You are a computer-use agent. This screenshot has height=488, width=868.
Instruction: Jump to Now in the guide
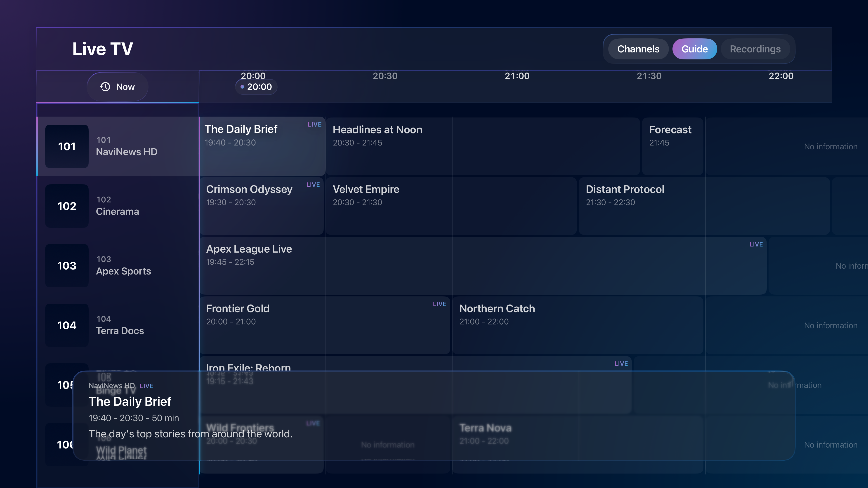pyautogui.click(x=117, y=87)
